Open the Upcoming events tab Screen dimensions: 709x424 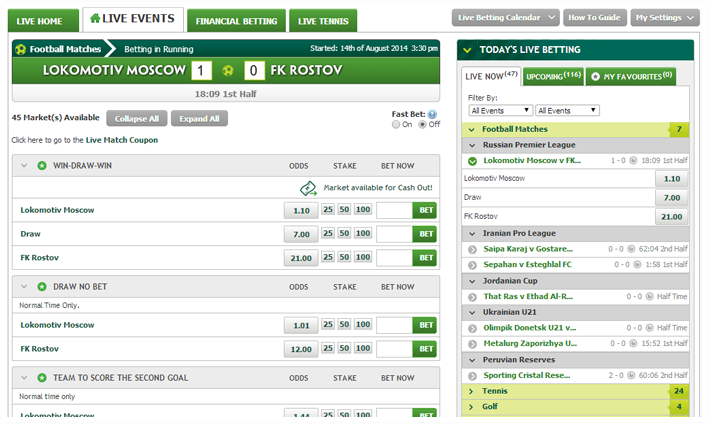[552, 76]
